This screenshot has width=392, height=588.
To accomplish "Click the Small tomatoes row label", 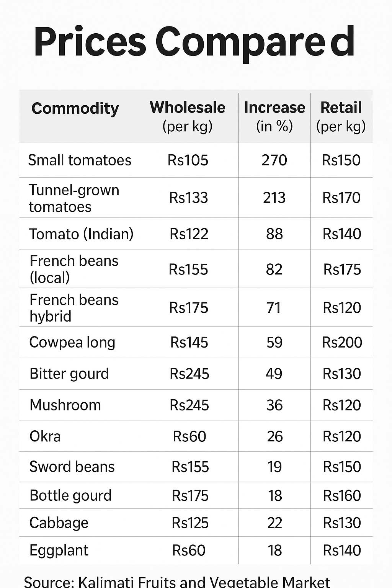I will pyautogui.click(x=80, y=160).
